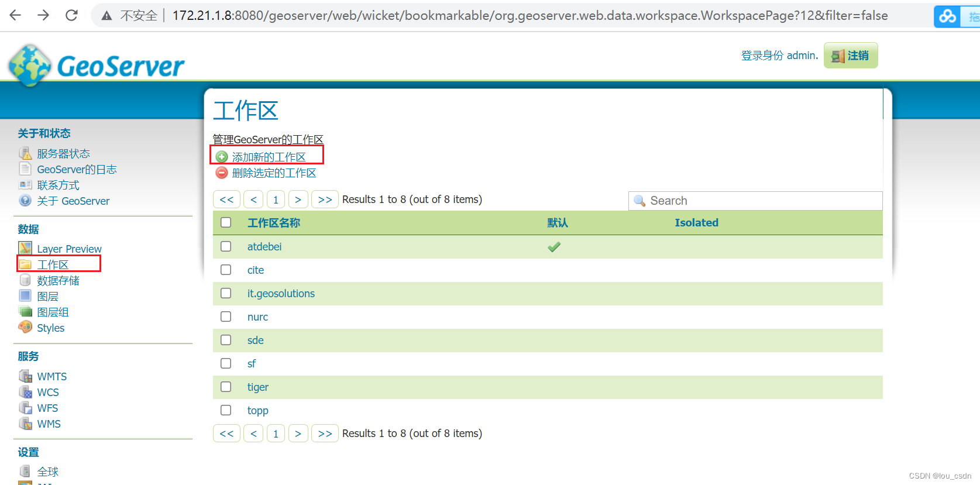
Task: Click the 注销 logout button
Action: point(851,56)
